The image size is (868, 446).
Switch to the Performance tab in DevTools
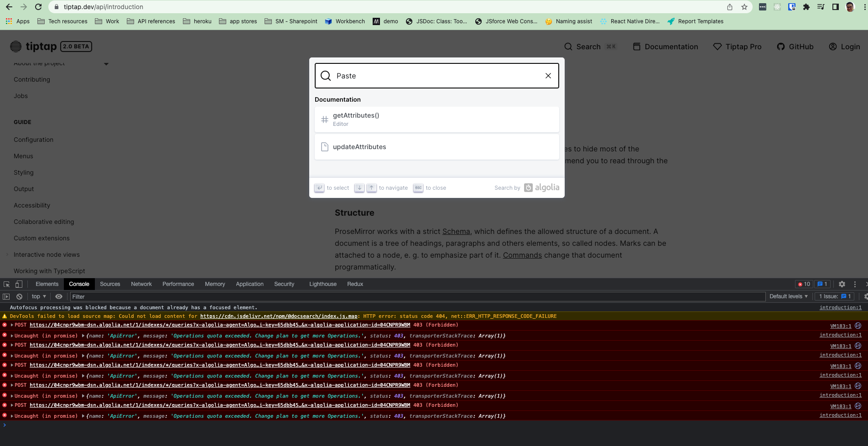[178, 284]
